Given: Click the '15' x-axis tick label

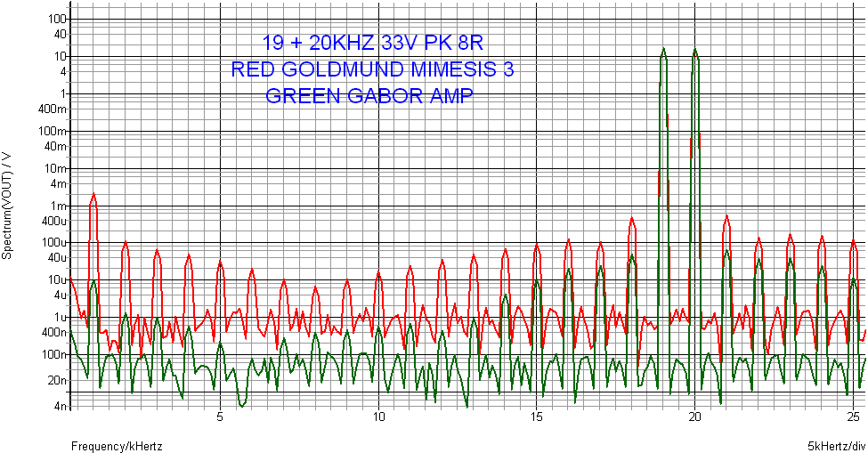Looking at the screenshot, I should pyautogui.click(x=537, y=416).
